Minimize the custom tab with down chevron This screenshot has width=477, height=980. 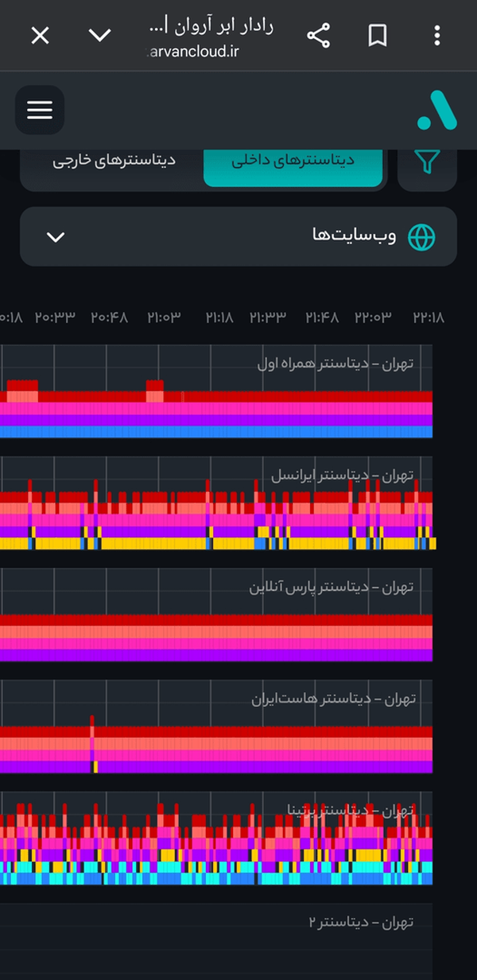(x=99, y=35)
